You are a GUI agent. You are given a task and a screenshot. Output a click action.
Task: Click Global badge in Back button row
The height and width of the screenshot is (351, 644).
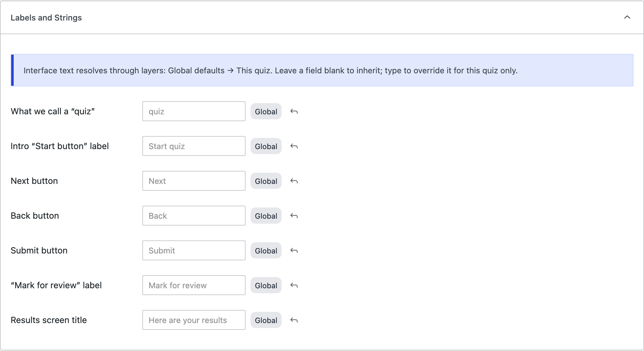266,216
